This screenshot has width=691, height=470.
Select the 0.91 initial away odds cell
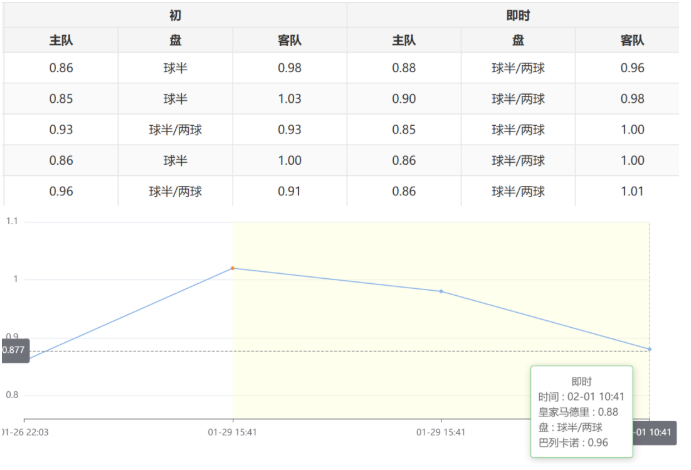coord(290,191)
